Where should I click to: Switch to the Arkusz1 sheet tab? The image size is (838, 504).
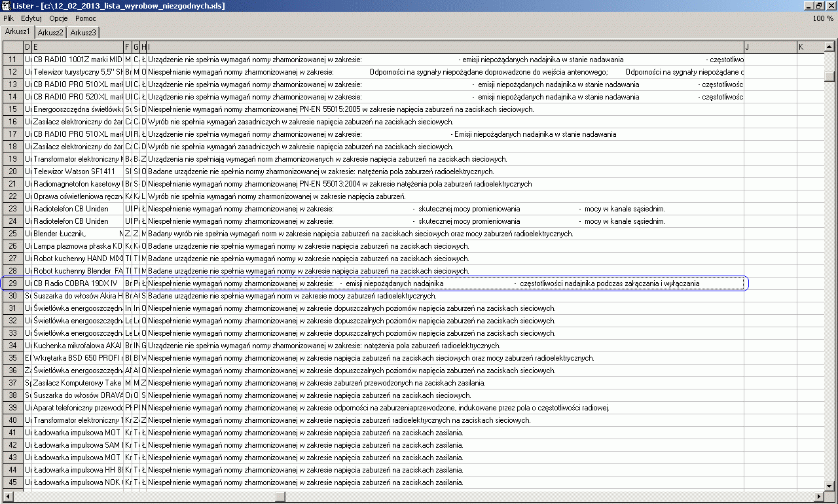18,31
